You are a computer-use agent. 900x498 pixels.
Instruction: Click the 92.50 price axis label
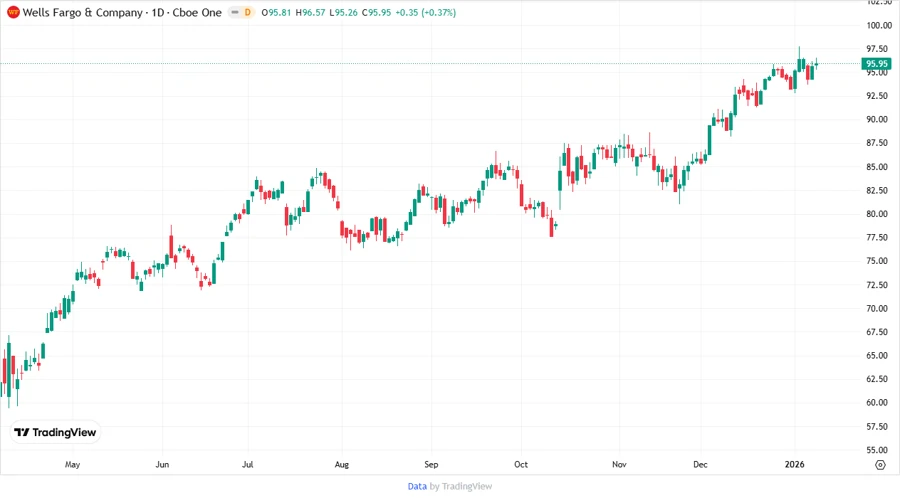tap(877, 96)
